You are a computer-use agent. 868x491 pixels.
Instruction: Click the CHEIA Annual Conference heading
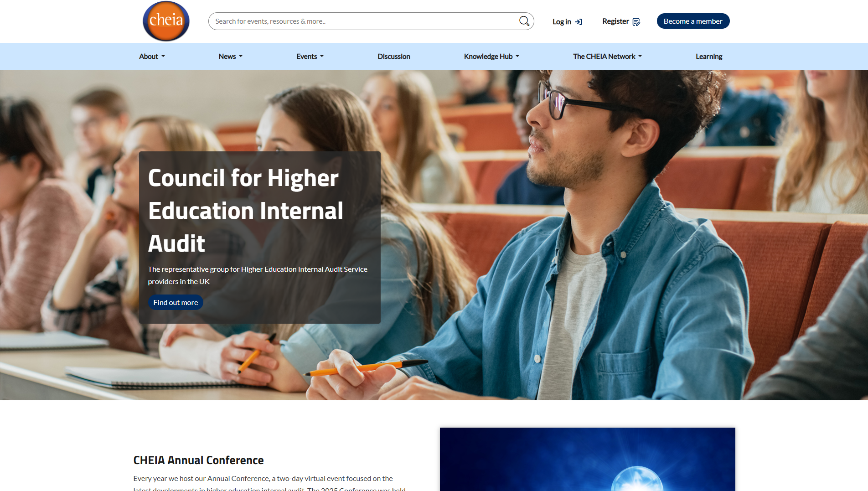click(x=198, y=460)
